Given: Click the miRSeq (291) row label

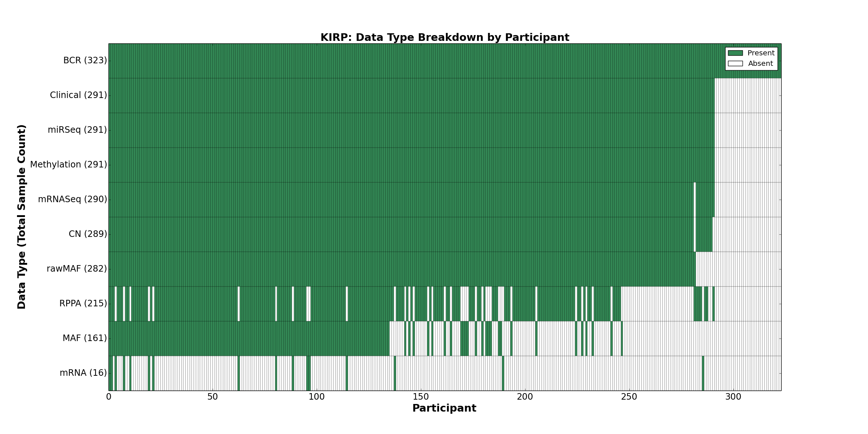Looking at the screenshot, I should (77, 130).
